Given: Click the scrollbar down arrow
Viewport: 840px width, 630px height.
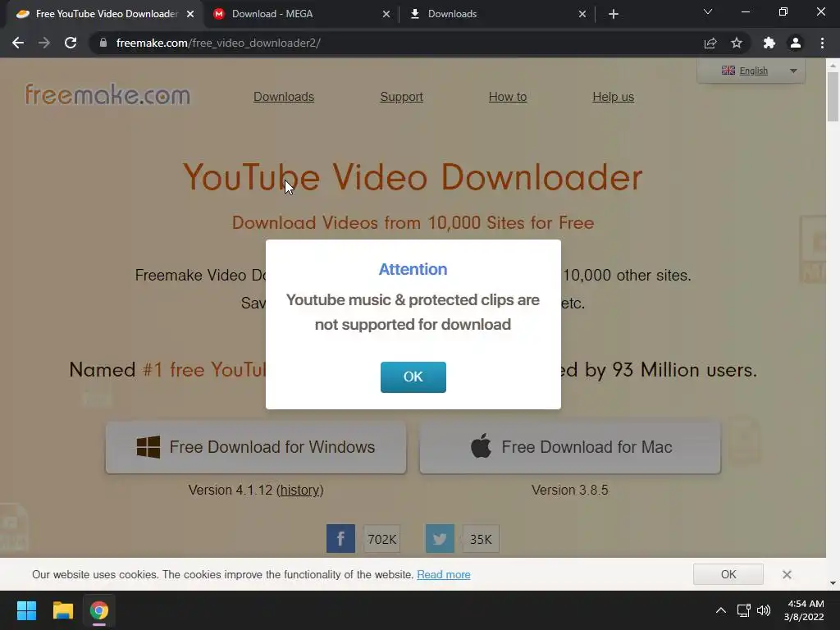Looking at the screenshot, I should click(833, 583).
